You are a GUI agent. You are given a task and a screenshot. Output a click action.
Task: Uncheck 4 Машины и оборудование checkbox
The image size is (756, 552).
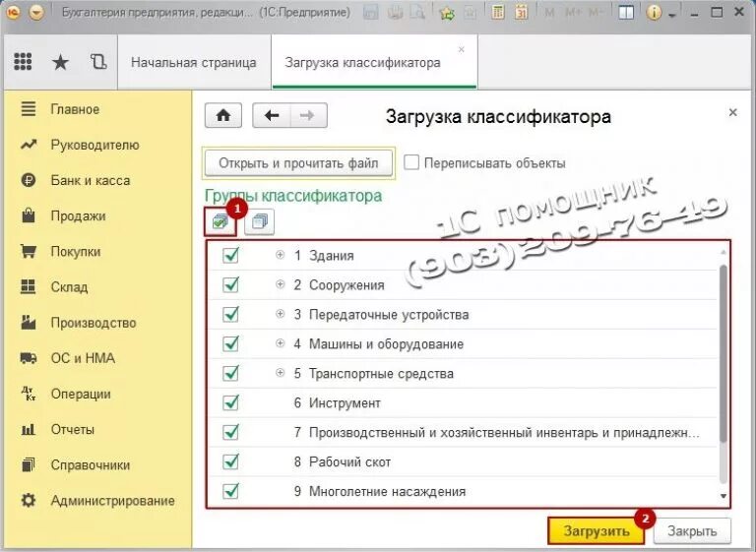231,343
